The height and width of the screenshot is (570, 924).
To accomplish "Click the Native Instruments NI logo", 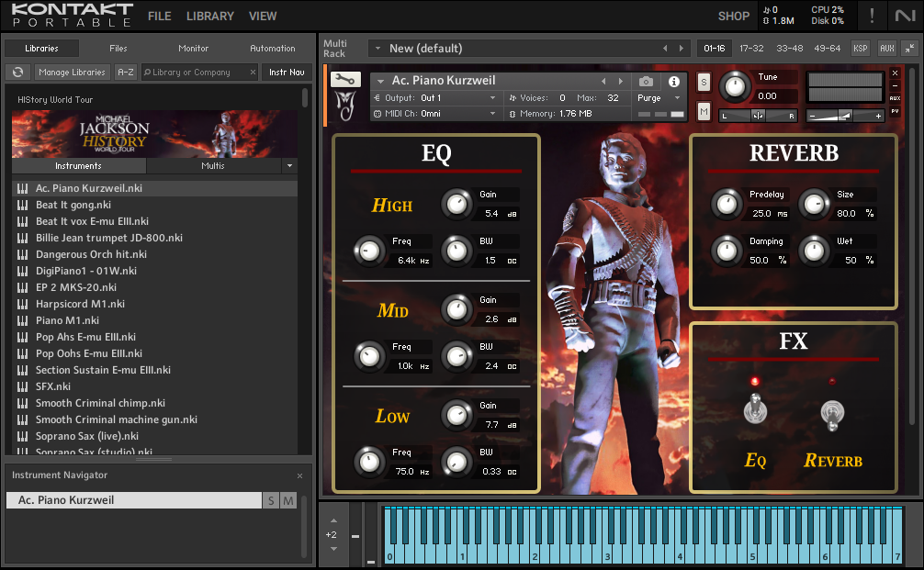I will [905, 16].
